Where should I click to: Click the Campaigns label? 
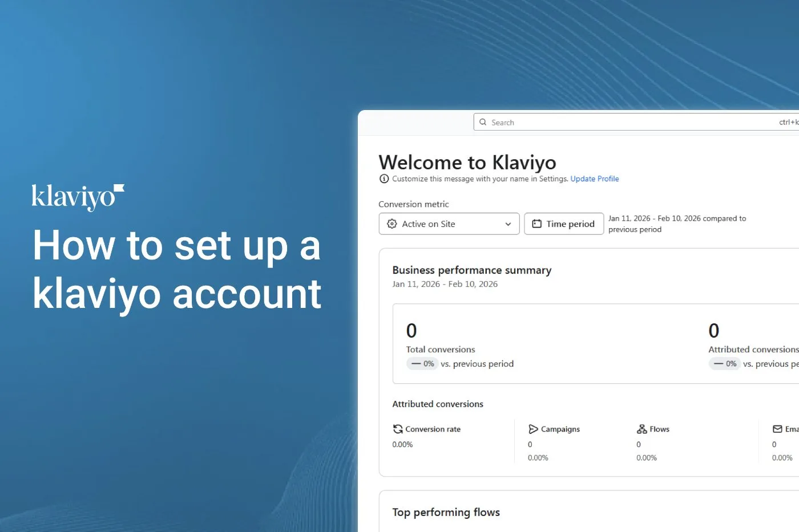[560, 429]
